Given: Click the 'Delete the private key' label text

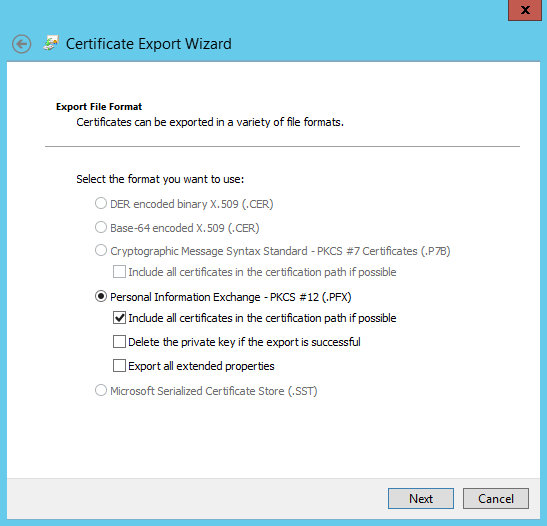Looking at the screenshot, I should point(244,342).
